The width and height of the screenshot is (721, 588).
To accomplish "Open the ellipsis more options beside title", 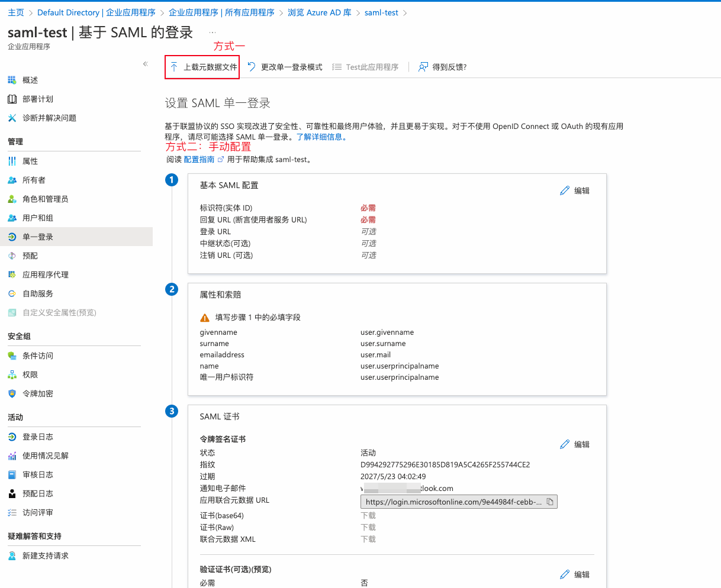I will point(213,32).
